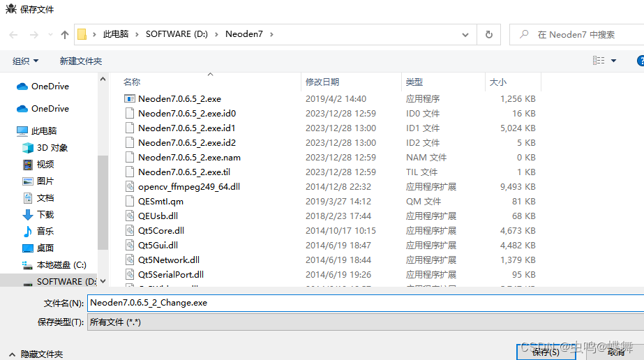The width and height of the screenshot is (644, 360).
Task: Select Qt5Network.dll file icon
Action: pos(130,260)
